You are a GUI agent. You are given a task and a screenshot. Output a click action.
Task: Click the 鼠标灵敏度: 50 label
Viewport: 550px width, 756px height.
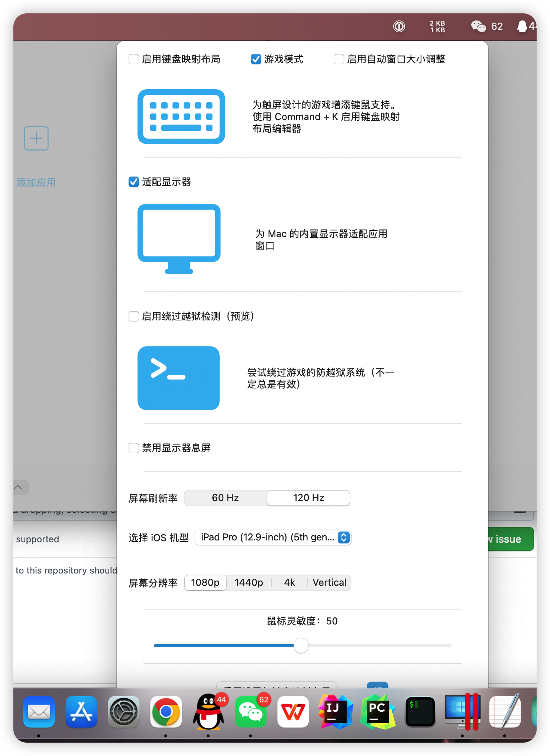coord(302,621)
